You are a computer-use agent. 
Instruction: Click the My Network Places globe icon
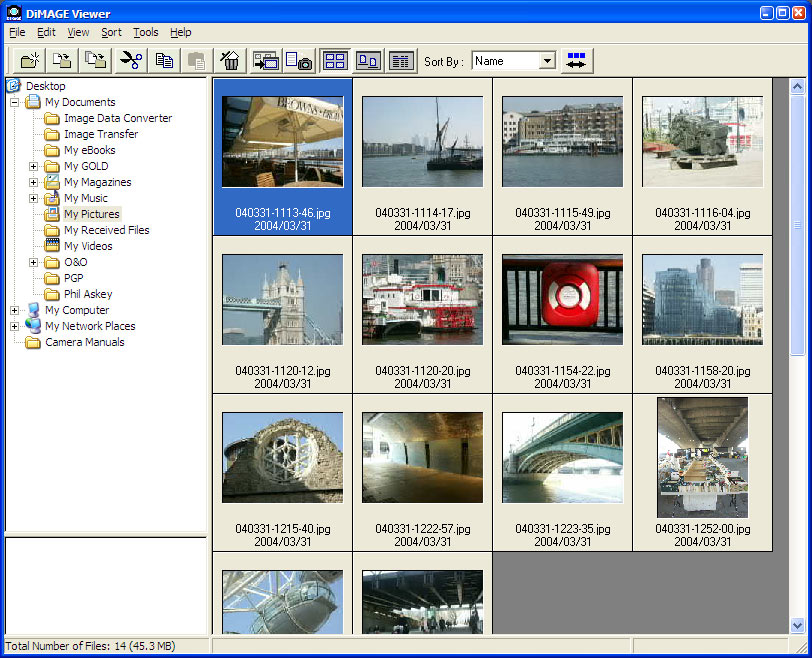(33, 326)
